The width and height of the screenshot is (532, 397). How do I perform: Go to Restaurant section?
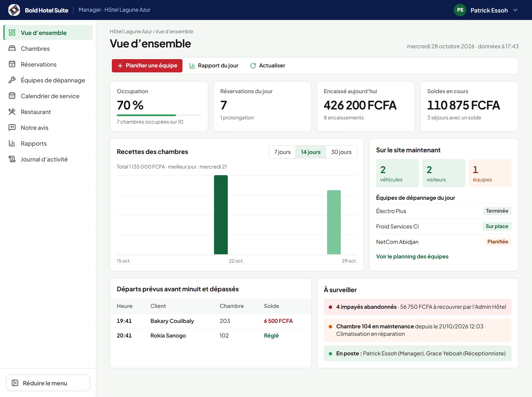[x=48, y=112]
